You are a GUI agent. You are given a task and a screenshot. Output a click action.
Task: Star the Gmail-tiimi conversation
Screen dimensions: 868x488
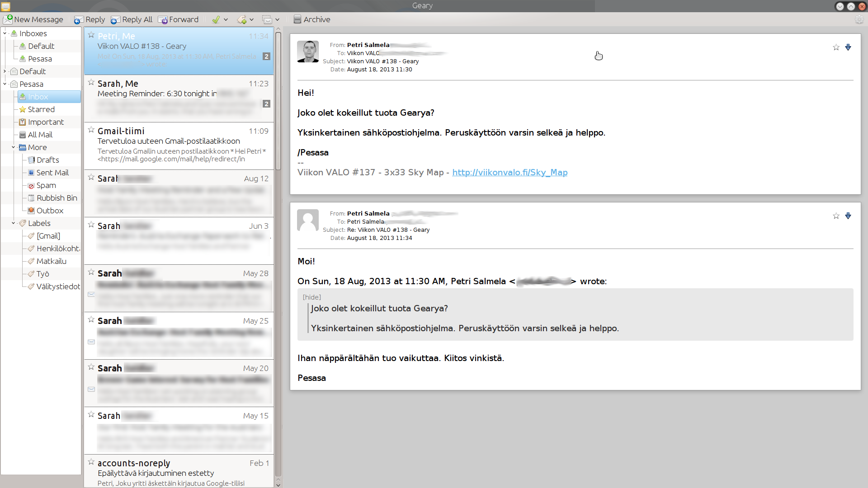pyautogui.click(x=91, y=130)
